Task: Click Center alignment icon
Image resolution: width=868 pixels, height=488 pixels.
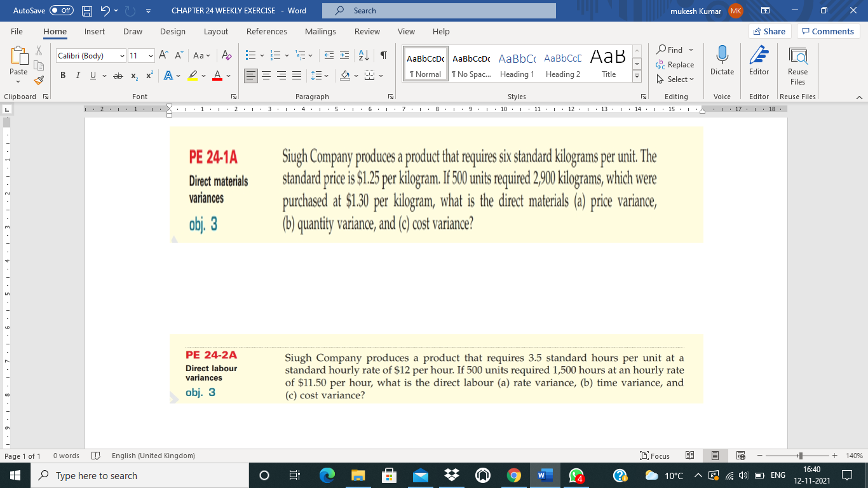Action: point(267,76)
